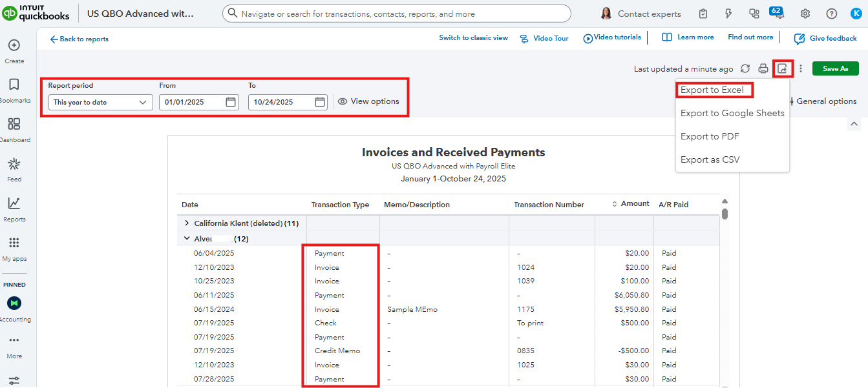Image resolution: width=868 pixels, height=388 pixels.
Task: Click the export report icon
Action: click(783, 69)
